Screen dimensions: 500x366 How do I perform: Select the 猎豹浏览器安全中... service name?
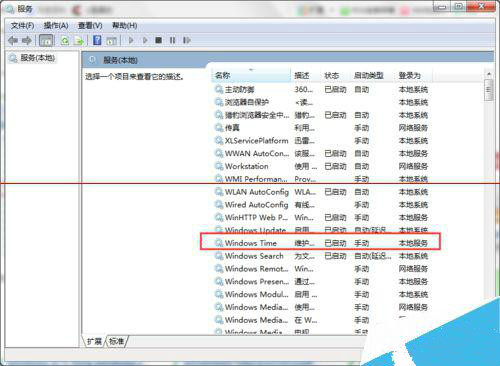257,115
